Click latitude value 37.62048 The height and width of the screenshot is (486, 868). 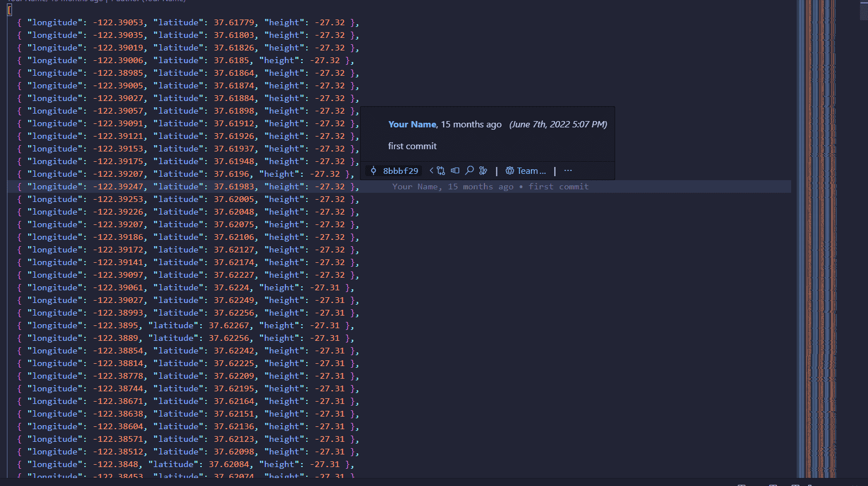(234, 212)
